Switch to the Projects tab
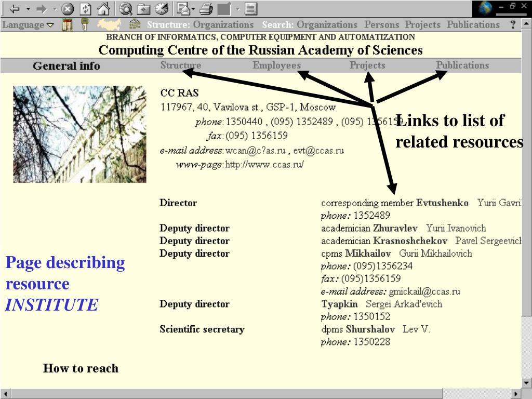 [x=367, y=65]
